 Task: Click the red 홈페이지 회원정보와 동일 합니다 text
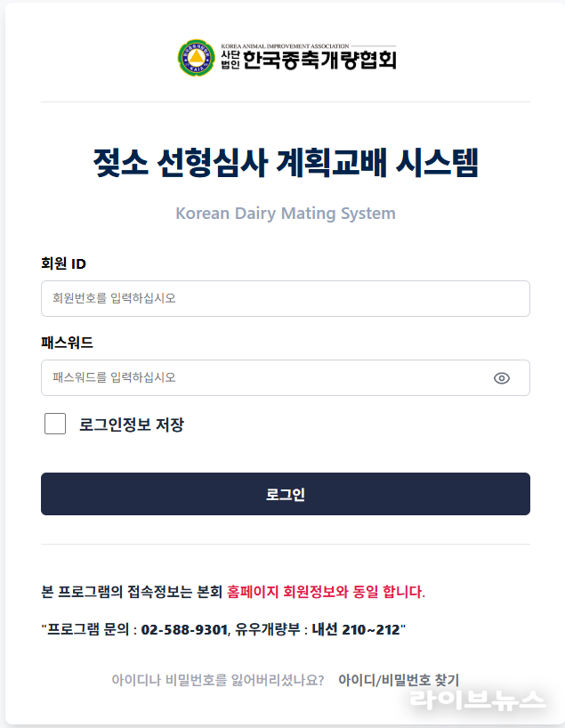pos(327,592)
